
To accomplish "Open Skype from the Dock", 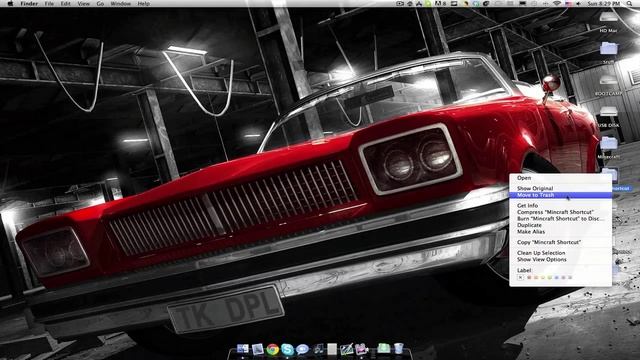I will [287, 349].
